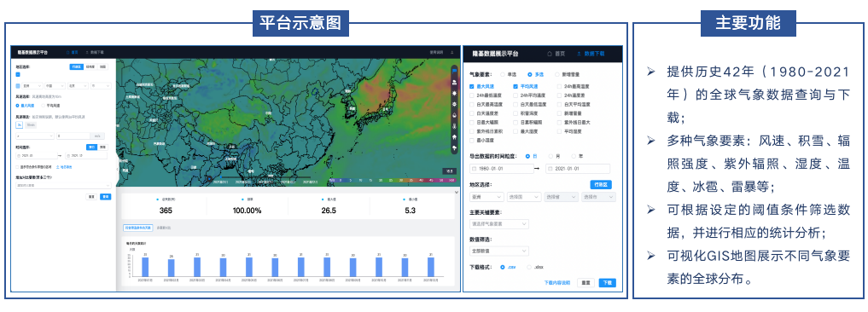
Task: Select the wind flag layer icon on map toolbar
Action: [454, 72]
